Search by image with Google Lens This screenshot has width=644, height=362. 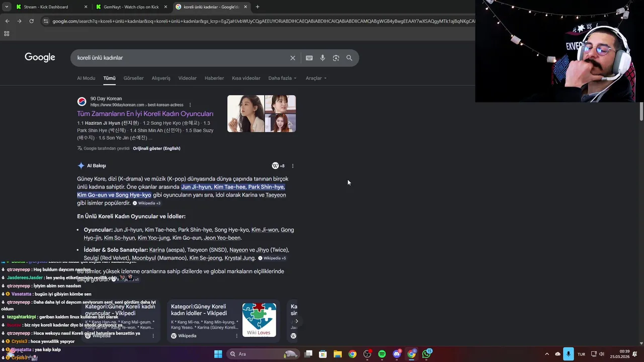coord(336,58)
